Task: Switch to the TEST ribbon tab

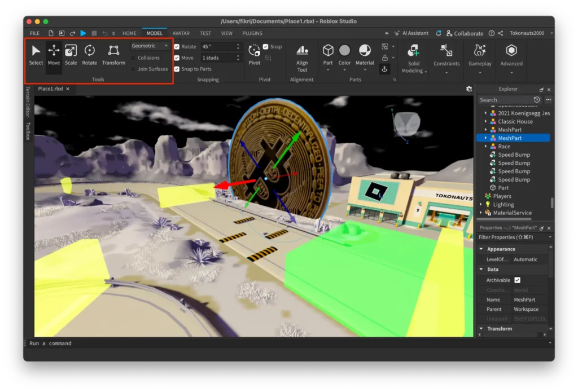Action: 205,33
